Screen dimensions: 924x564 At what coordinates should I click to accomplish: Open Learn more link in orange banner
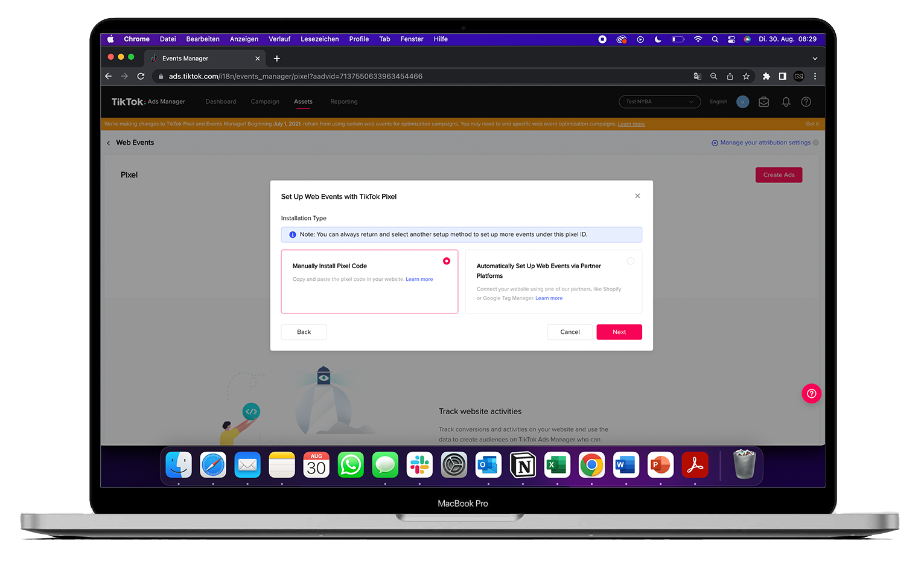631,124
